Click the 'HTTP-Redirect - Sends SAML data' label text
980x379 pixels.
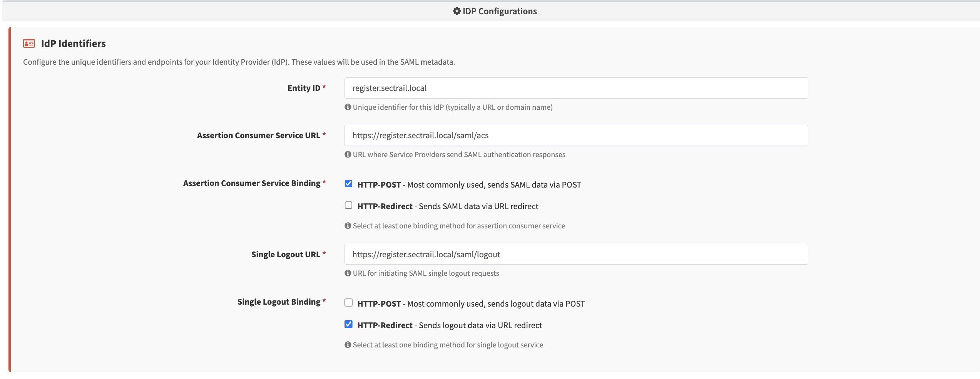[x=448, y=206]
